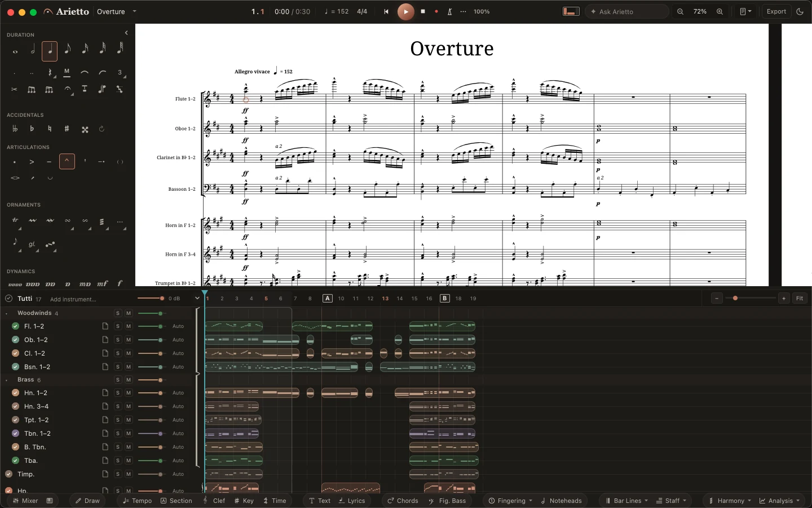Screen dimensions: 812x508
Task: Open the Harmony dropdown
Action: pos(730,501)
